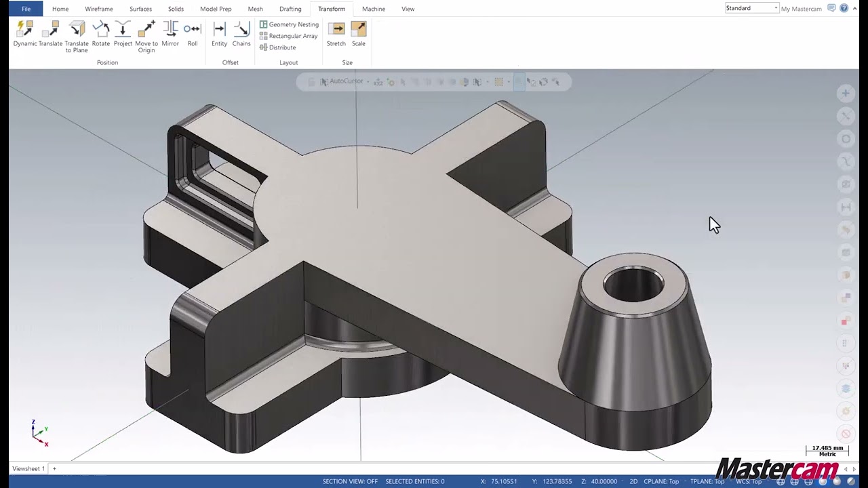The image size is (868, 488).
Task: Open the Surfaces ribbon tab
Action: pyautogui.click(x=141, y=9)
